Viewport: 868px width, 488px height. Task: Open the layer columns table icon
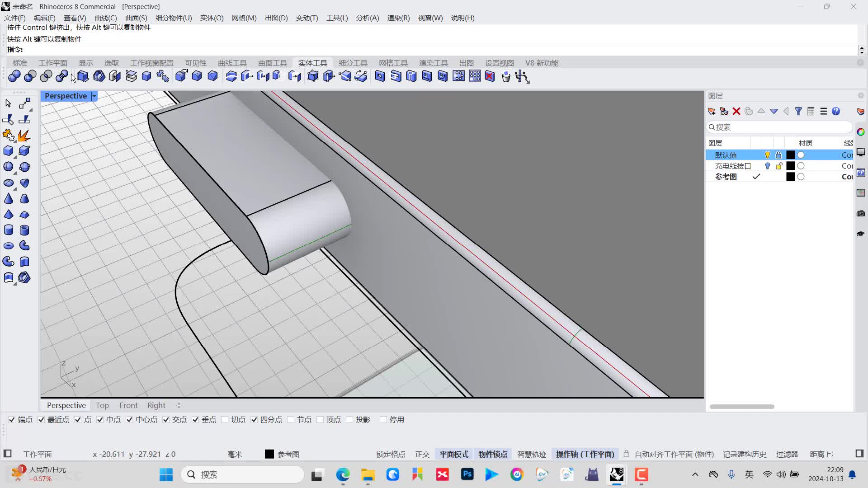click(811, 111)
